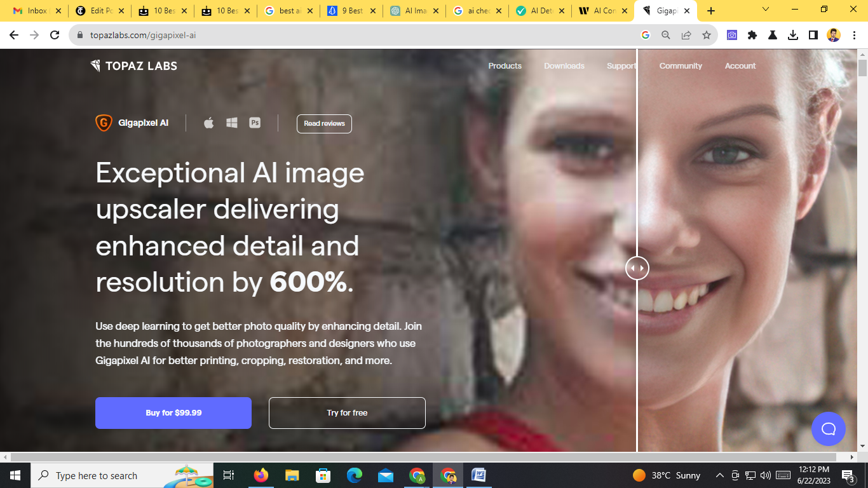Open the Products menu

(505, 65)
